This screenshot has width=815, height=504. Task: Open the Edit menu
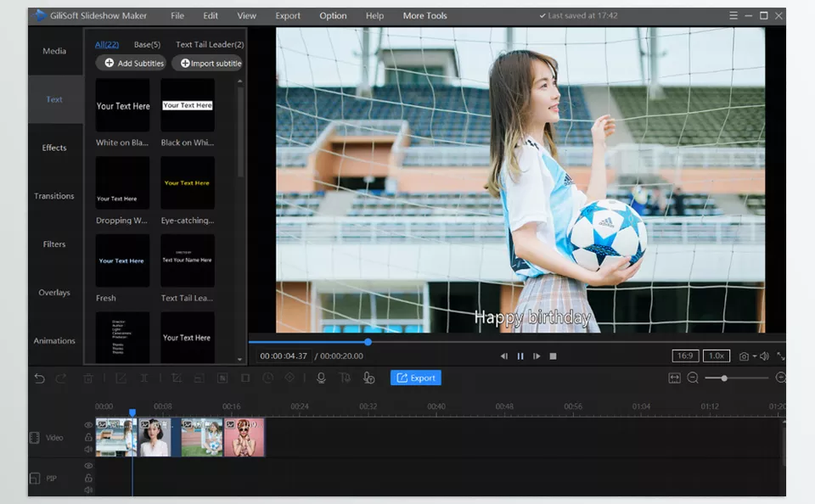(x=211, y=15)
